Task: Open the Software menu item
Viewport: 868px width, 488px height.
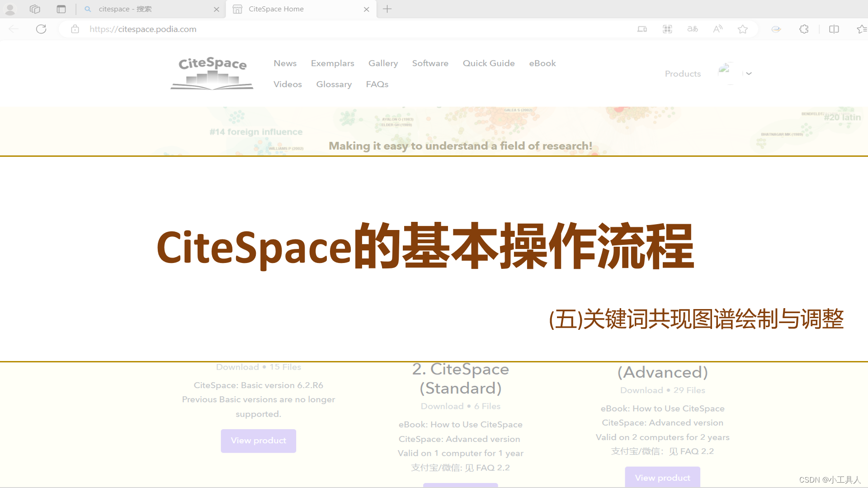Action: (x=430, y=63)
